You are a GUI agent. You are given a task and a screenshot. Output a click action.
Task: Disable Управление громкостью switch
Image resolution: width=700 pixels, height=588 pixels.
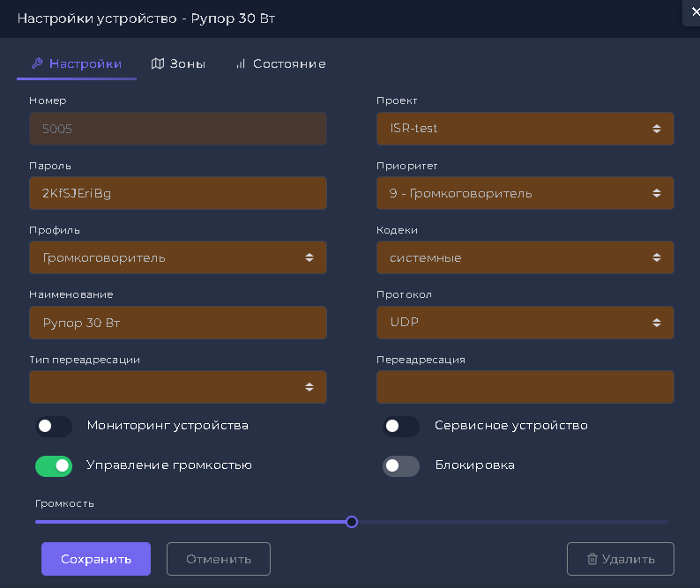coord(54,465)
